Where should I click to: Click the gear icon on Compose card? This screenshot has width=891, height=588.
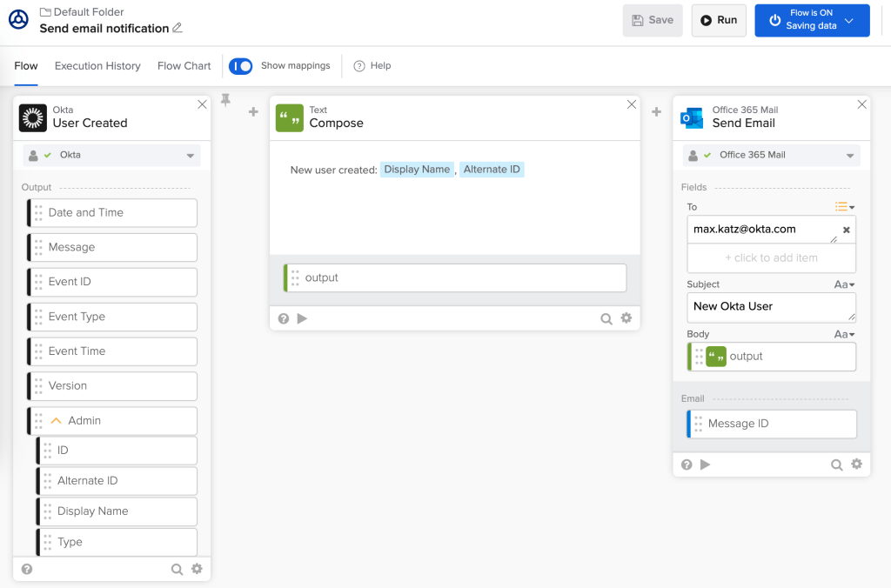click(x=626, y=318)
